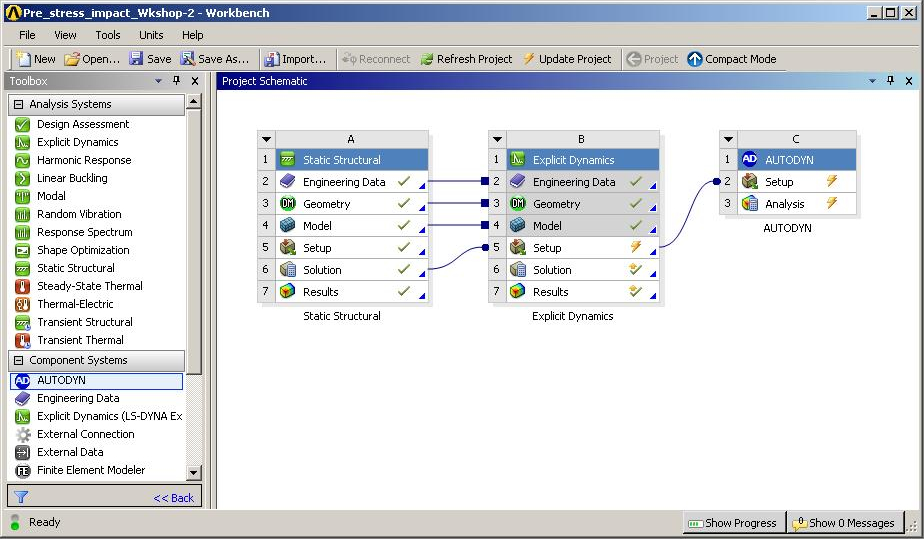This screenshot has width=924, height=539.
Task: Select Transient Structural icon
Action: (22, 322)
